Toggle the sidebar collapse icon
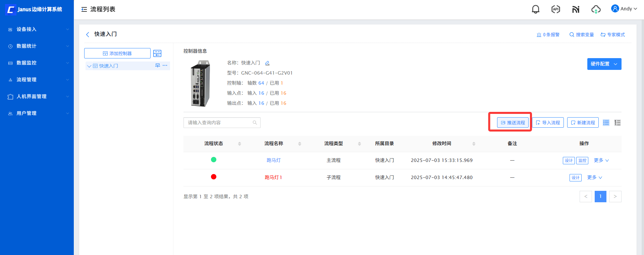The height and width of the screenshot is (255, 644). click(x=84, y=9)
